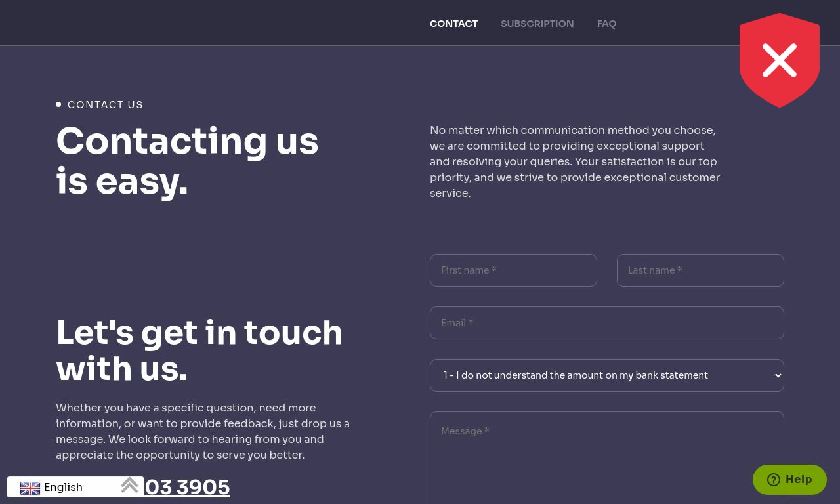Image resolution: width=840 pixels, height=504 pixels.
Task: Click the 'No matter which communication method' paragraph
Action: tap(575, 161)
